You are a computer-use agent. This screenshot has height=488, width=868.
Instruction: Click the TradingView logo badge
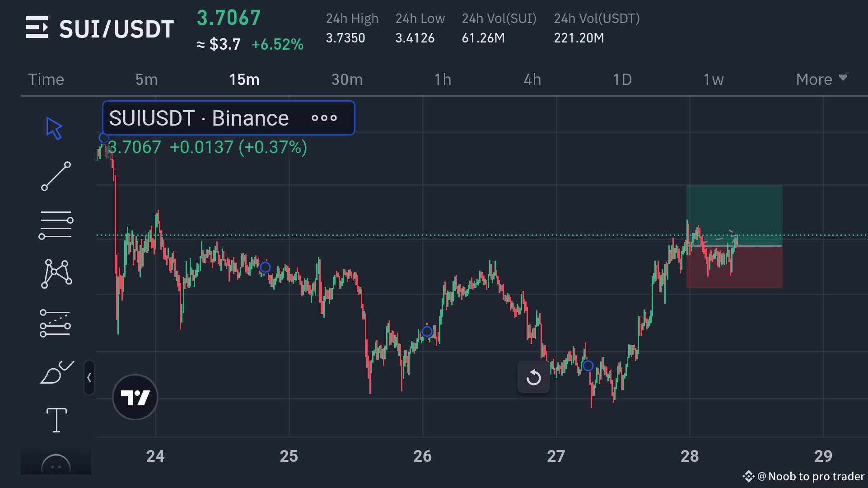(x=135, y=397)
